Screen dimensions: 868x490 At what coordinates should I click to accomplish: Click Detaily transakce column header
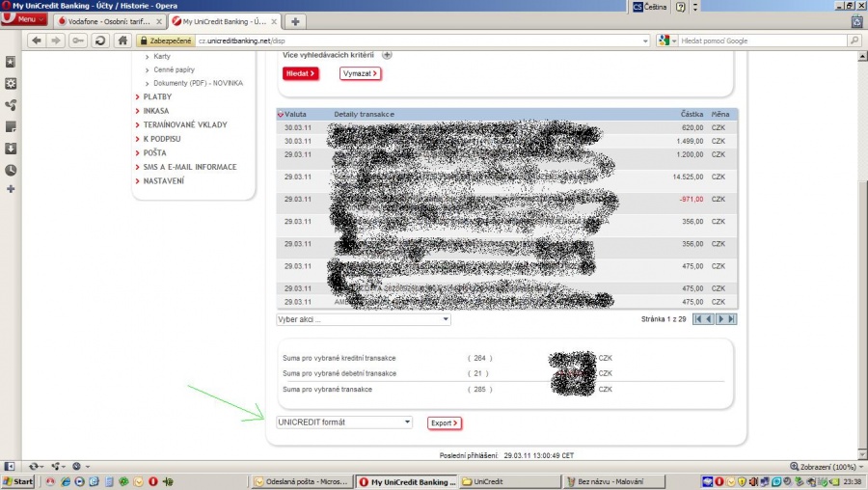pyautogui.click(x=364, y=114)
